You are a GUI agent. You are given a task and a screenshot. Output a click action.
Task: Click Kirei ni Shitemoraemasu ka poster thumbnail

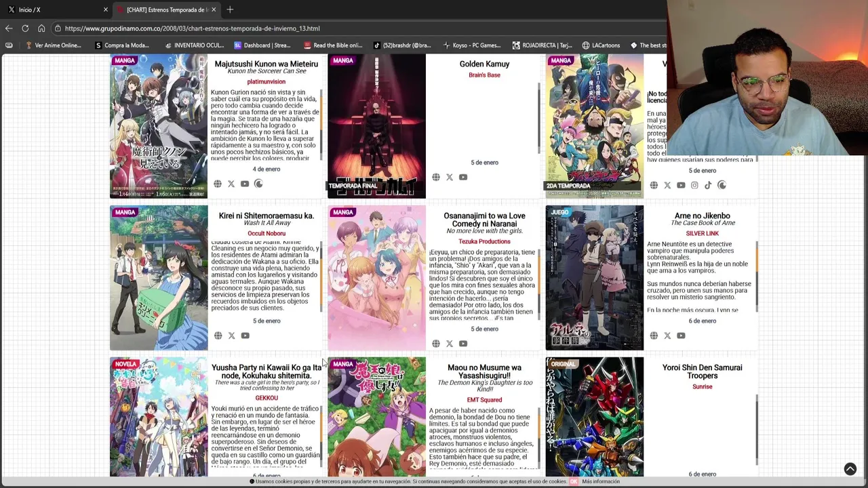coord(159,278)
